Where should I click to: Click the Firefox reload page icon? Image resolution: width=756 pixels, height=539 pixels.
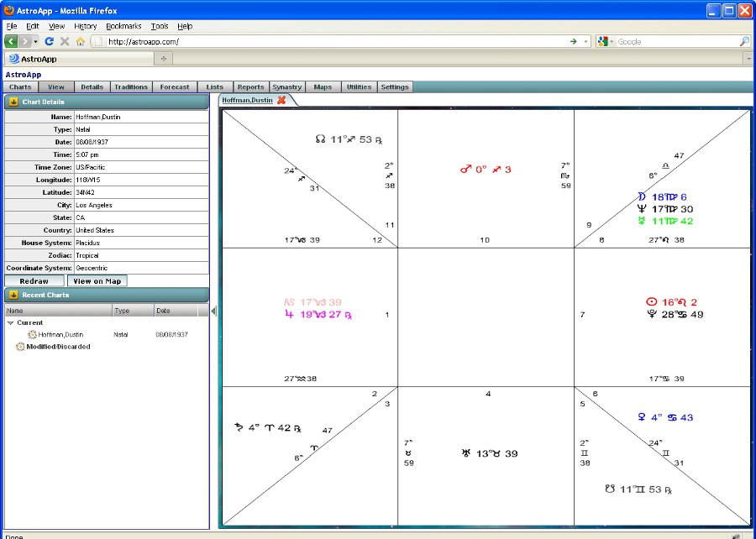click(50, 41)
